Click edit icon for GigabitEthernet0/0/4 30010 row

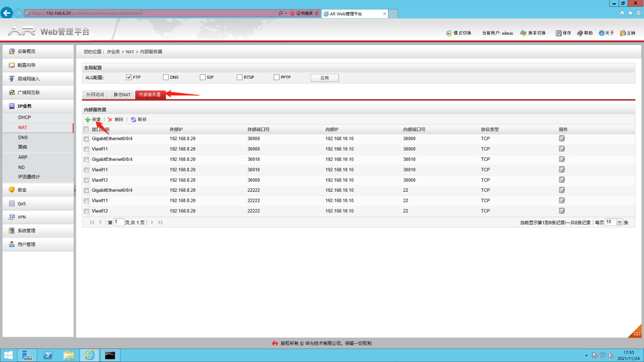pos(562,159)
